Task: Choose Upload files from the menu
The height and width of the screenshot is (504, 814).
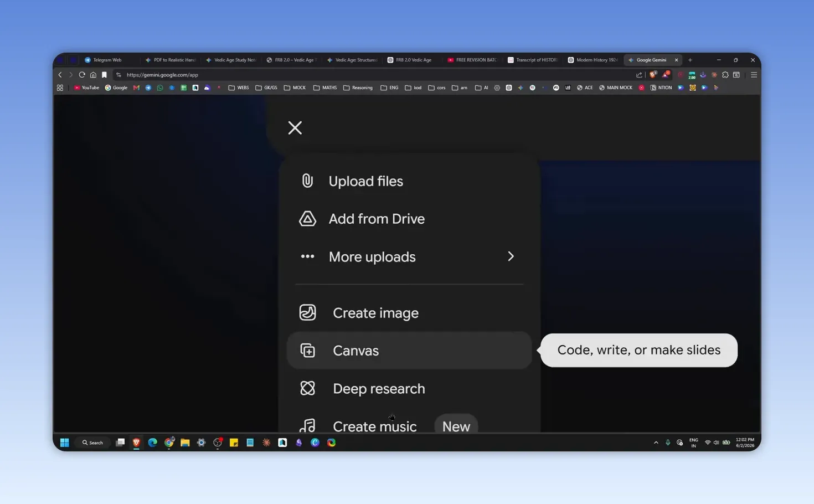Action: [x=409, y=181]
